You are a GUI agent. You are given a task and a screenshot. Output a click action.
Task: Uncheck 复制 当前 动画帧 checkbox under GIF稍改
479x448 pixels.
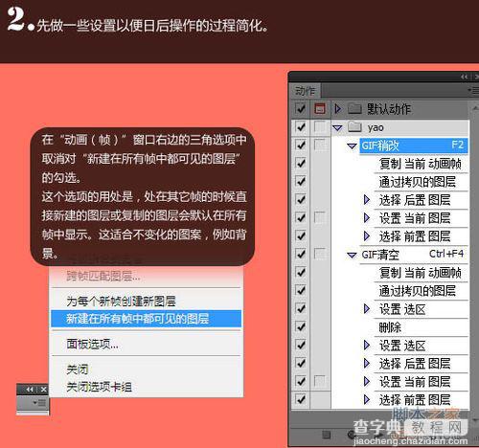coord(301,164)
